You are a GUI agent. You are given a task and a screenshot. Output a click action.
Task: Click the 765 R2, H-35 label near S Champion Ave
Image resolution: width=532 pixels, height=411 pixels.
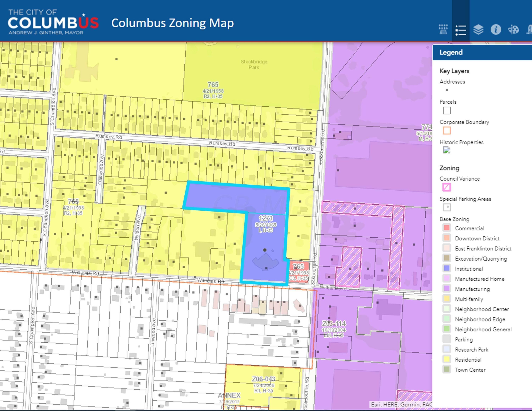[x=73, y=207]
